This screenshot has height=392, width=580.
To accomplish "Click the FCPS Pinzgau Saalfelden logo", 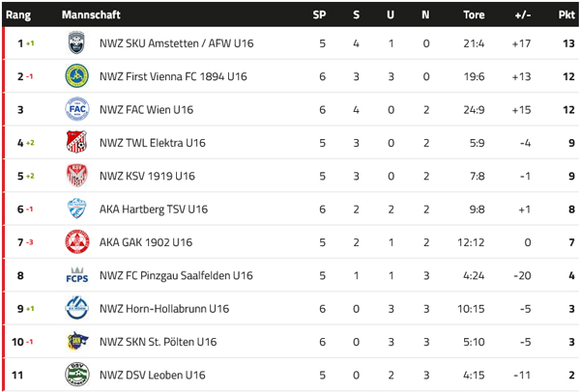I will coord(76,275).
